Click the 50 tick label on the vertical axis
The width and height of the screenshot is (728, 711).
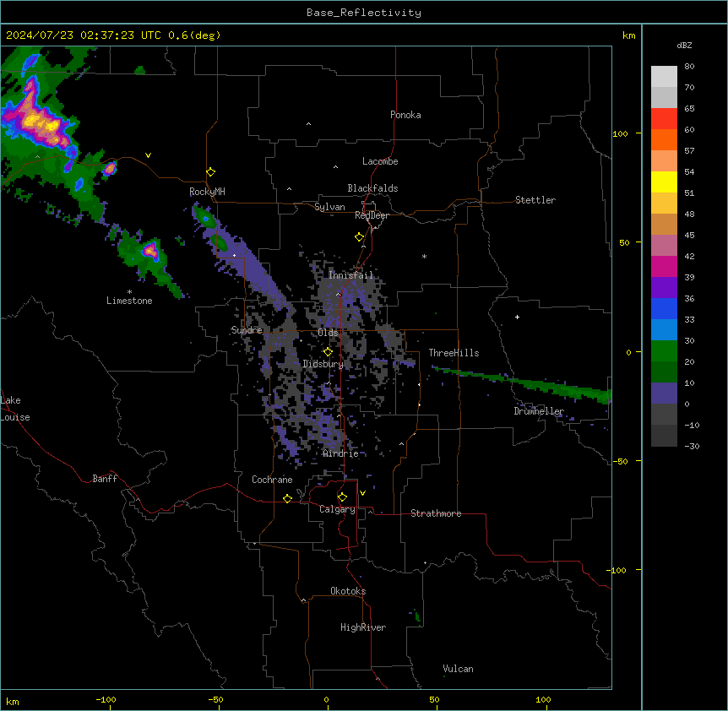pyautogui.click(x=624, y=242)
